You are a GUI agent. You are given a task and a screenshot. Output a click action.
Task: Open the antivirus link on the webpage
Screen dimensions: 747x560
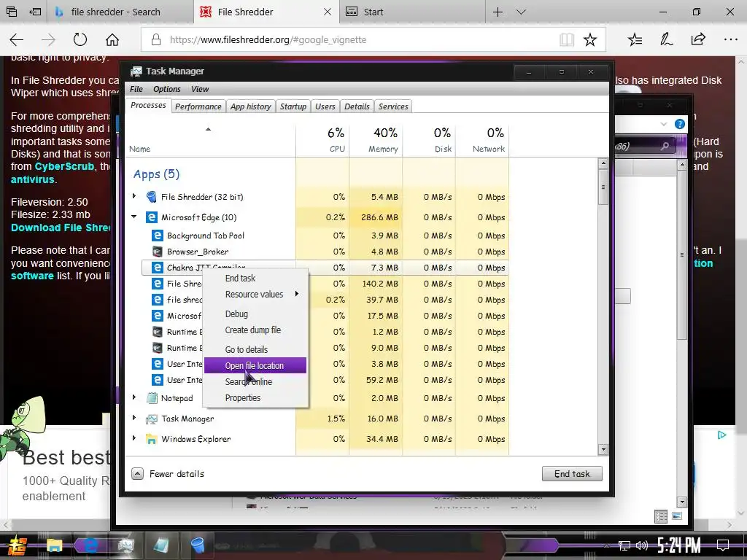click(x=32, y=179)
